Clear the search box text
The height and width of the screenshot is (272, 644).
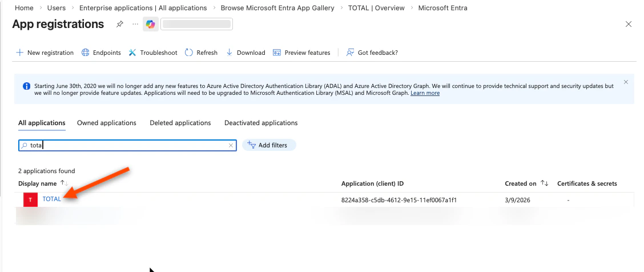coord(231,145)
